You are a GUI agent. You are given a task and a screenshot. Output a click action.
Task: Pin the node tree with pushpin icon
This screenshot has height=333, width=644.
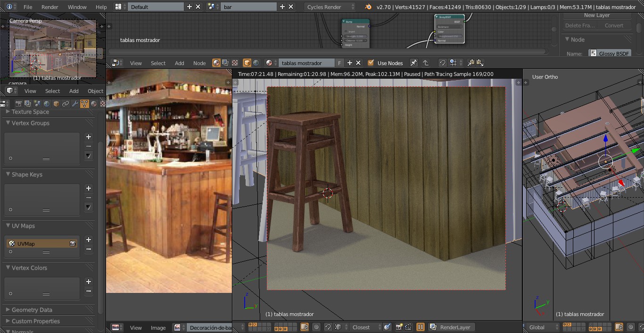(x=413, y=63)
